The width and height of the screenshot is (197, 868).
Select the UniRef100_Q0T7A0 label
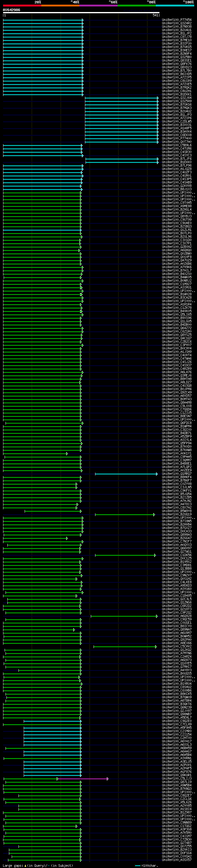point(176,142)
